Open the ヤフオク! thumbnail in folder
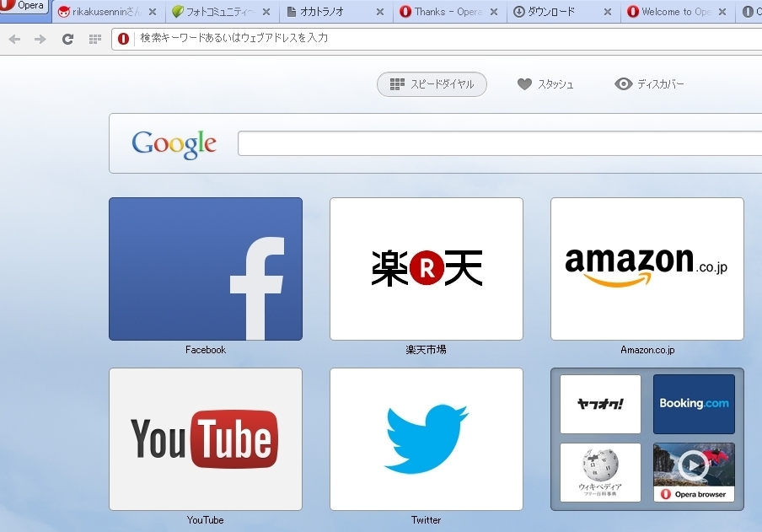This screenshot has width=762, height=532. point(600,404)
